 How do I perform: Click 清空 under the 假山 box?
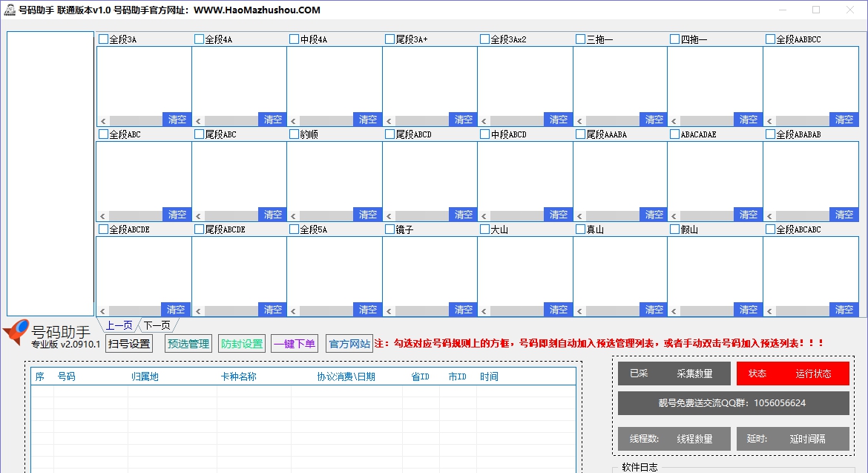point(749,310)
